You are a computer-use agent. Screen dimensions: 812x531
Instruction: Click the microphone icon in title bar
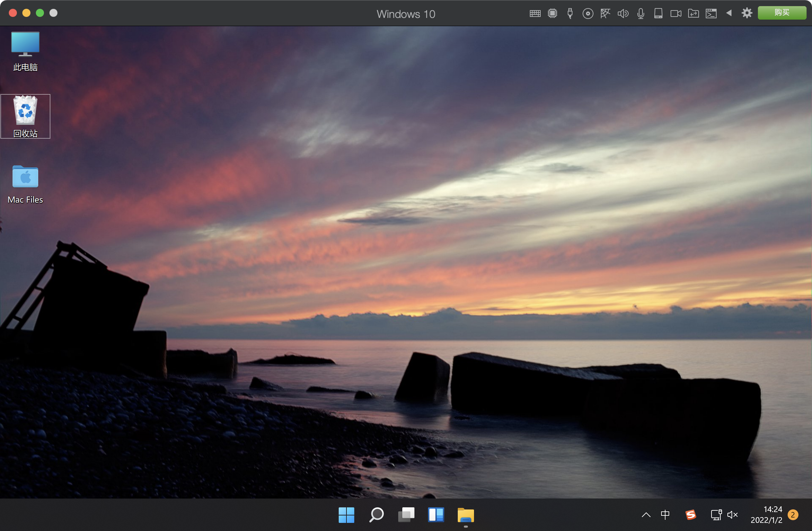(640, 13)
